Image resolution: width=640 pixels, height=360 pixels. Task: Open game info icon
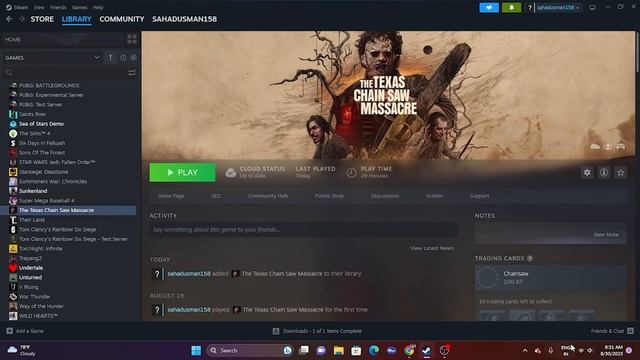click(x=604, y=173)
